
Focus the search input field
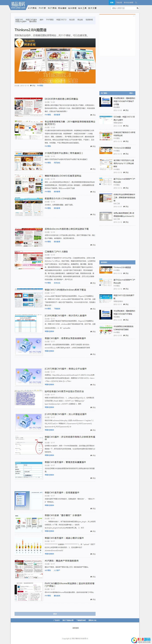tap(123, 8)
